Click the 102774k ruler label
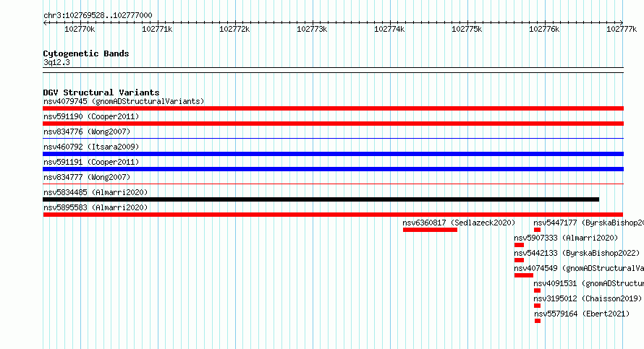Image resolution: width=644 pixels, height=349 pixels. (x=389, y=29)
